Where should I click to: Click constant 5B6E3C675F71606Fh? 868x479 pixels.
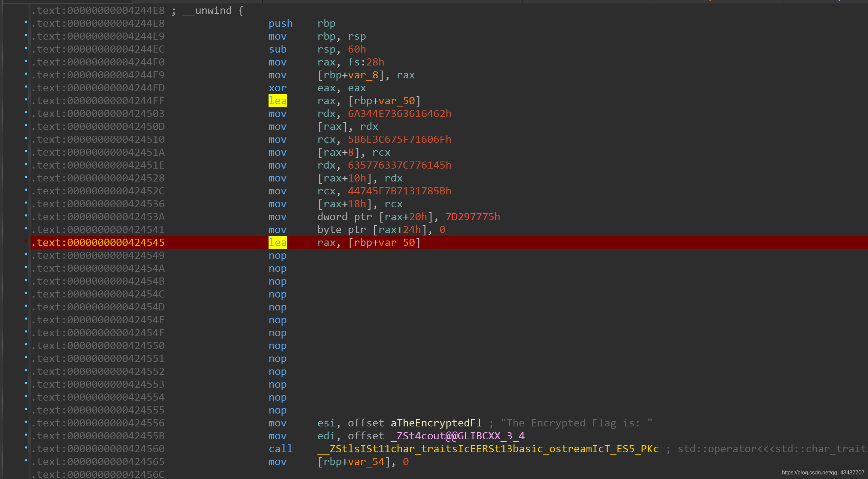[399, 139]
